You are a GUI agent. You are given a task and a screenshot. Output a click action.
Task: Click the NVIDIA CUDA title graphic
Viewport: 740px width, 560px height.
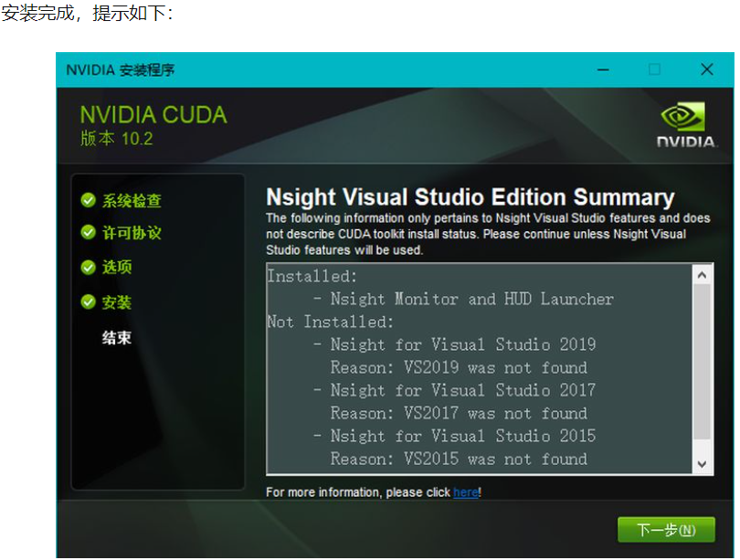[153, 114]
